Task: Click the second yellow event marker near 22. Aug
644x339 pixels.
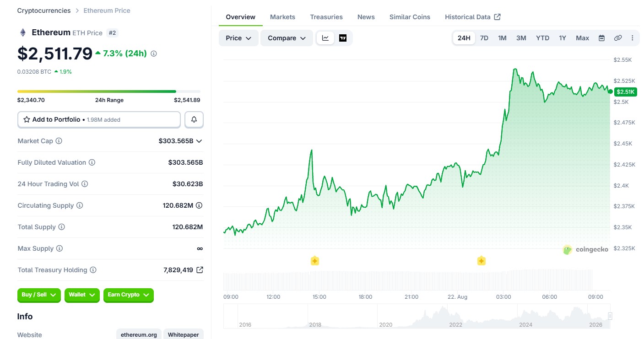Action: pos(482,261)
